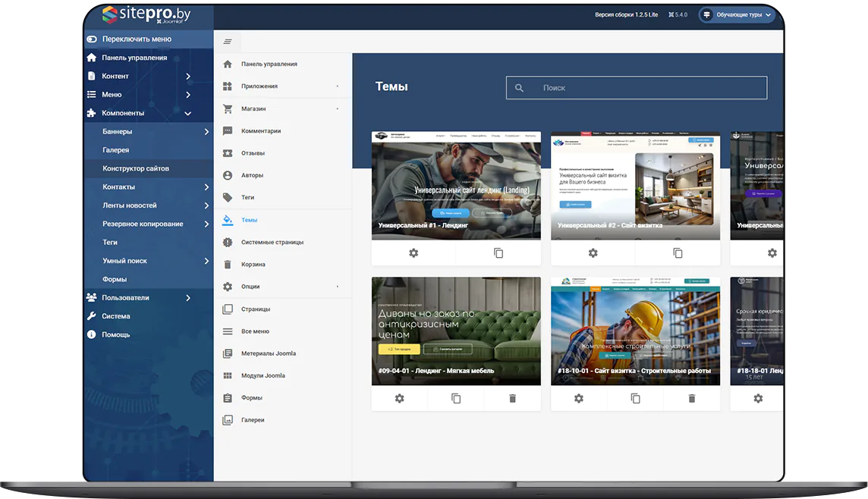Select Конструктор сайтов in the left menu
This screenshot has width=868, height=499.
coord(136,168)
